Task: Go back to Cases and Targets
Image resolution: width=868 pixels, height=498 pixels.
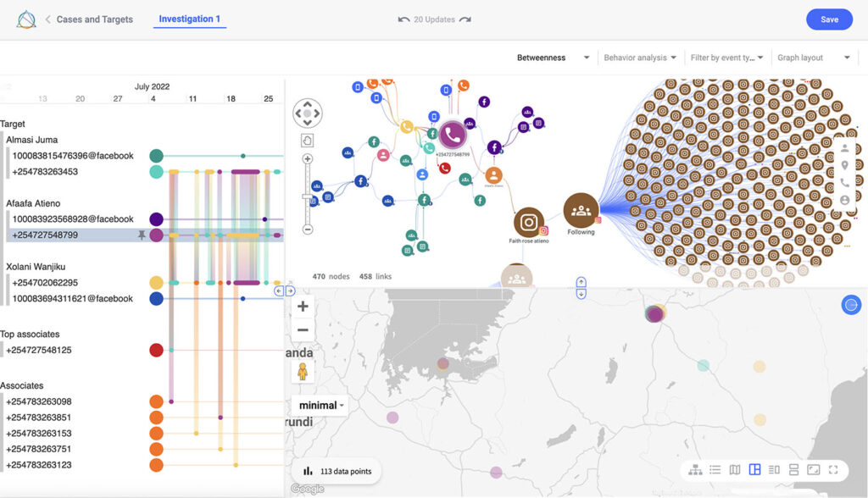Action: pos(87,19)
